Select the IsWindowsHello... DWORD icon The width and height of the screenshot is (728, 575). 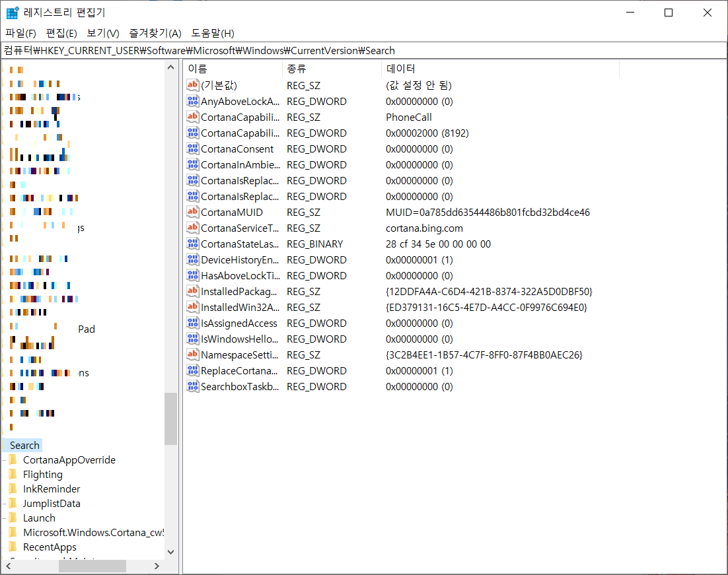193,338
